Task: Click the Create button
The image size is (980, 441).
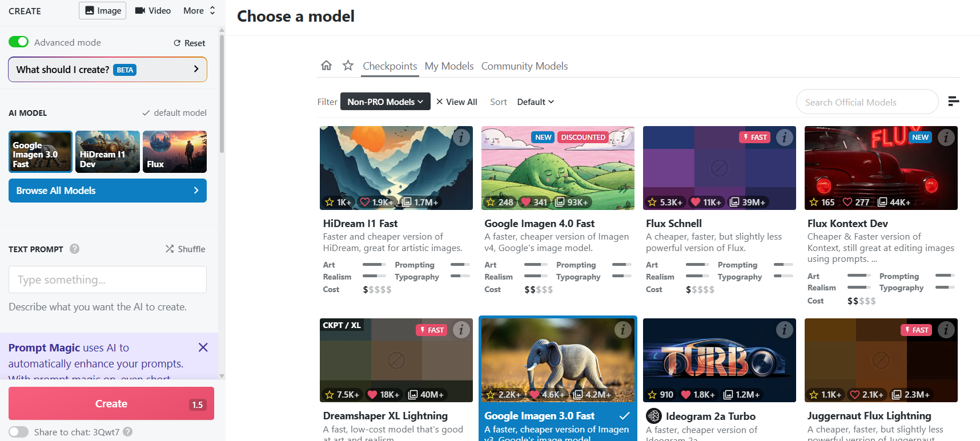Action: tap(111, 403)
